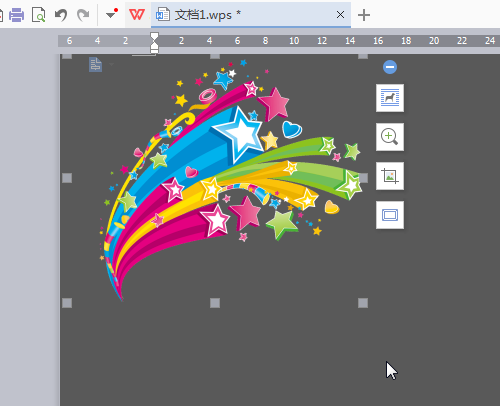Image resolution: width=500 pixels, height=406 pixels.
Task: Click the indent marker on the ruler
Action: (154, 43)
